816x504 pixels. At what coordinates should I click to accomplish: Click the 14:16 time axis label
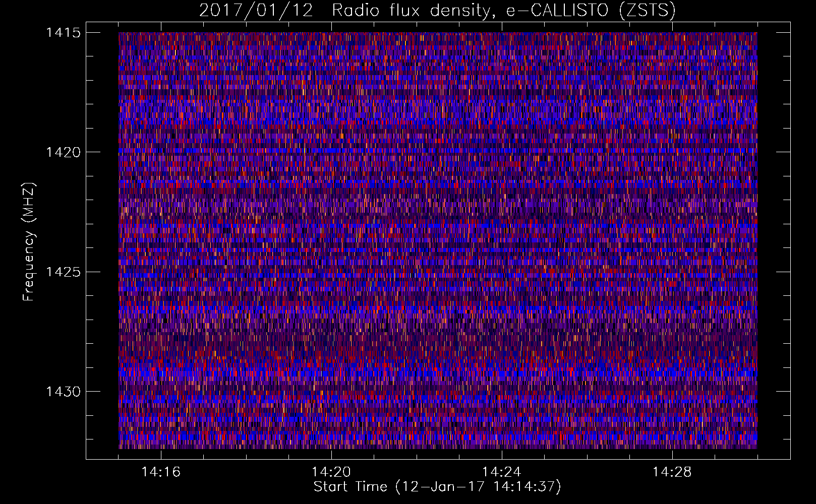(161, 472)
